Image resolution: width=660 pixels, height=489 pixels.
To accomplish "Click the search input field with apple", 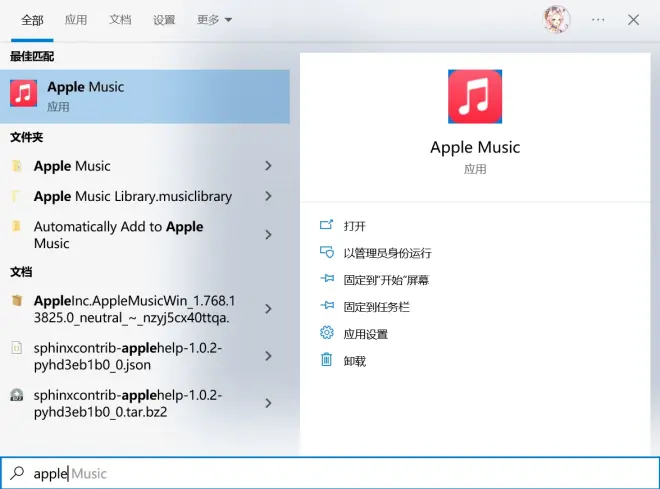I will 330,473.
